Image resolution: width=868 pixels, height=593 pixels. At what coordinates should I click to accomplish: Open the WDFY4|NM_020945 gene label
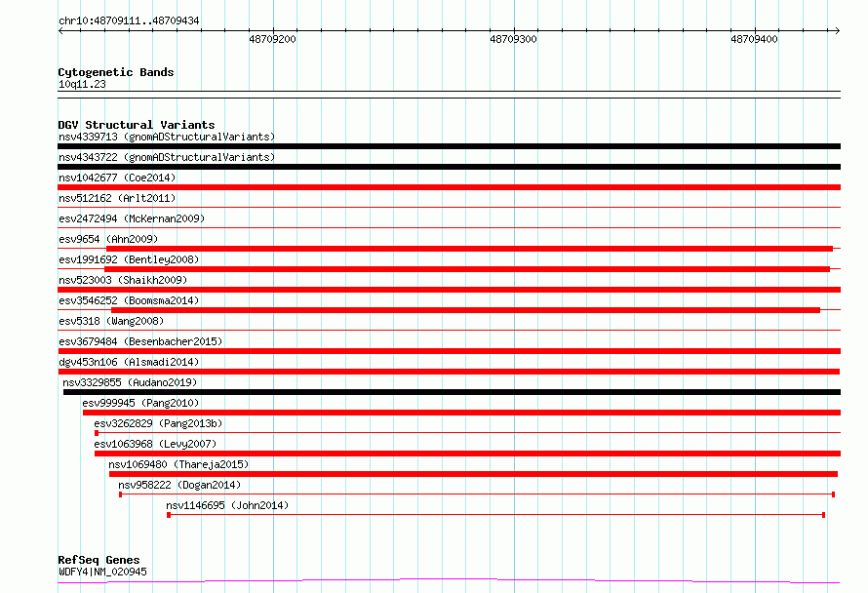tap(102, 572)
